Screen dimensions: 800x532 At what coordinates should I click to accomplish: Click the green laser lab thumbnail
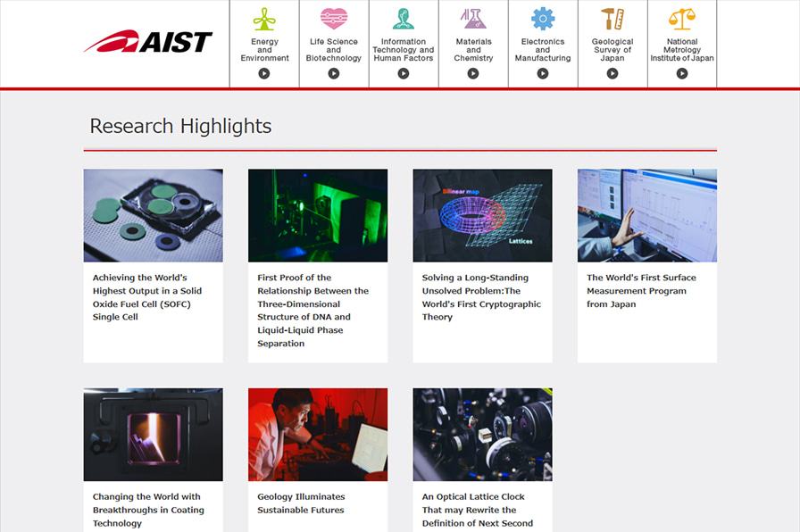coord(318,215)
